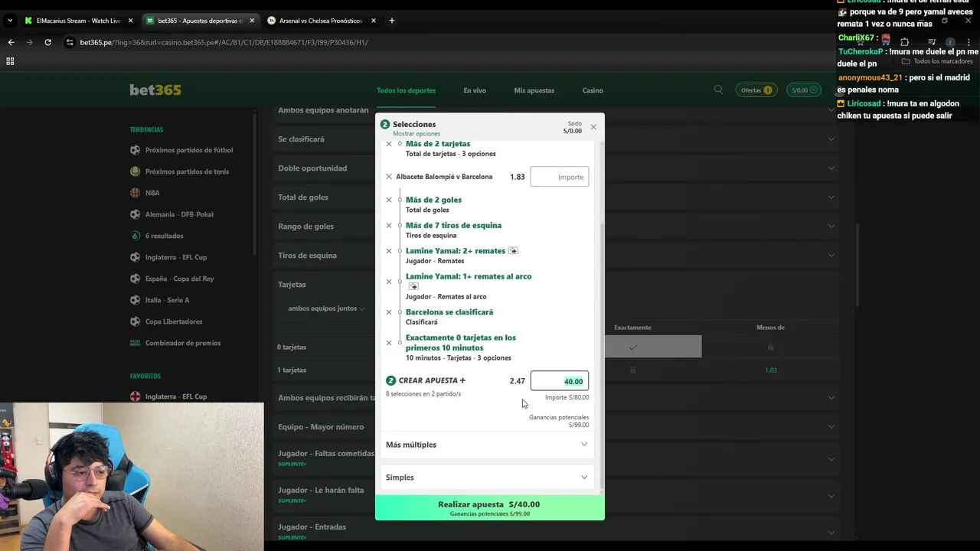The width and height of the screenshot is (980, 551).
Task: Expand Tiros de esquina market
Action: tap(556, 256)
